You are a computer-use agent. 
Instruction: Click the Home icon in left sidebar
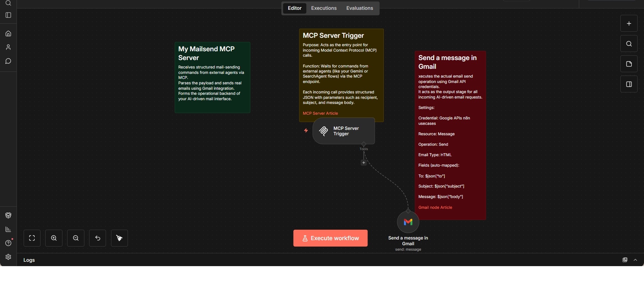tap(8, 33)
